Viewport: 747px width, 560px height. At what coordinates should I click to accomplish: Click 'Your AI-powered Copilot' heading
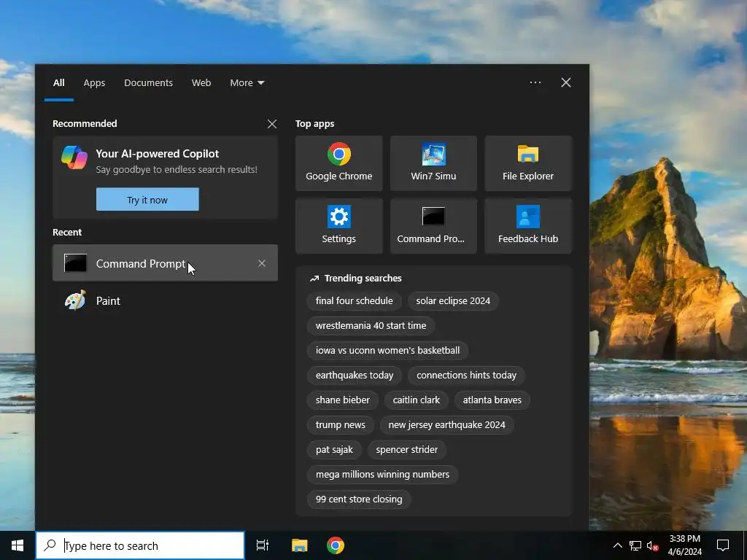point(158,154)
